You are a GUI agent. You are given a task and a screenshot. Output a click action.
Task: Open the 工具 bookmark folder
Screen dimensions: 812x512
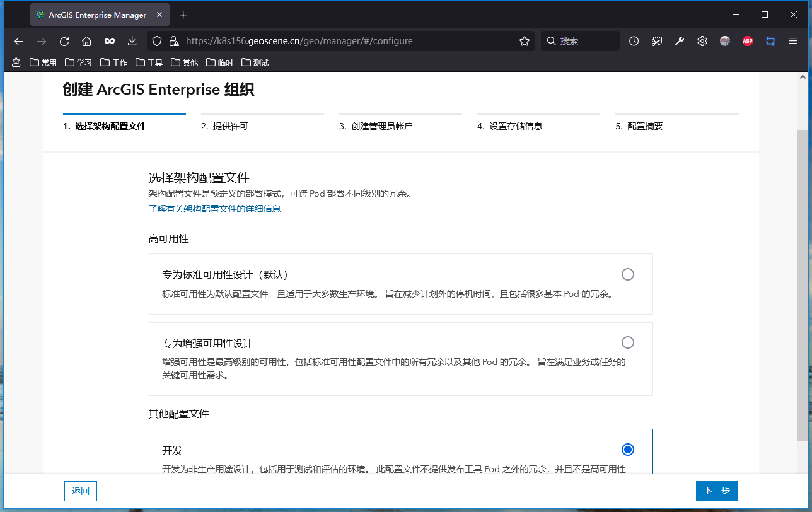tap(149, 62)
